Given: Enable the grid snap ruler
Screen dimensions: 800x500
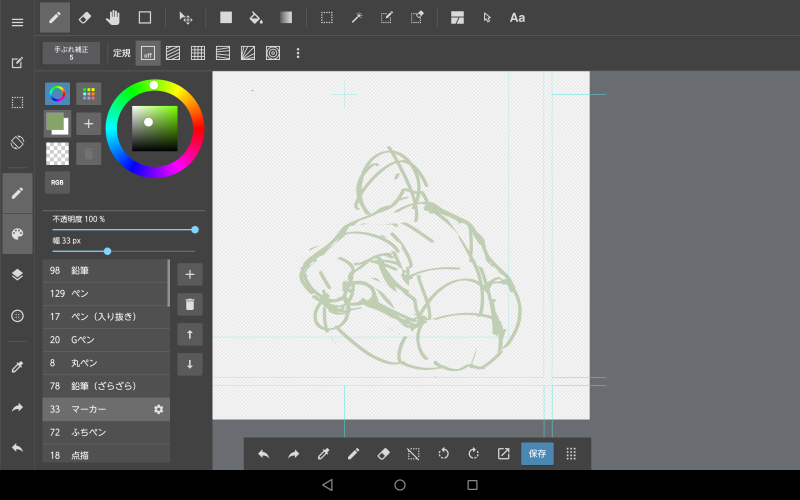Looking at the screenshot, I should (198, 53).
